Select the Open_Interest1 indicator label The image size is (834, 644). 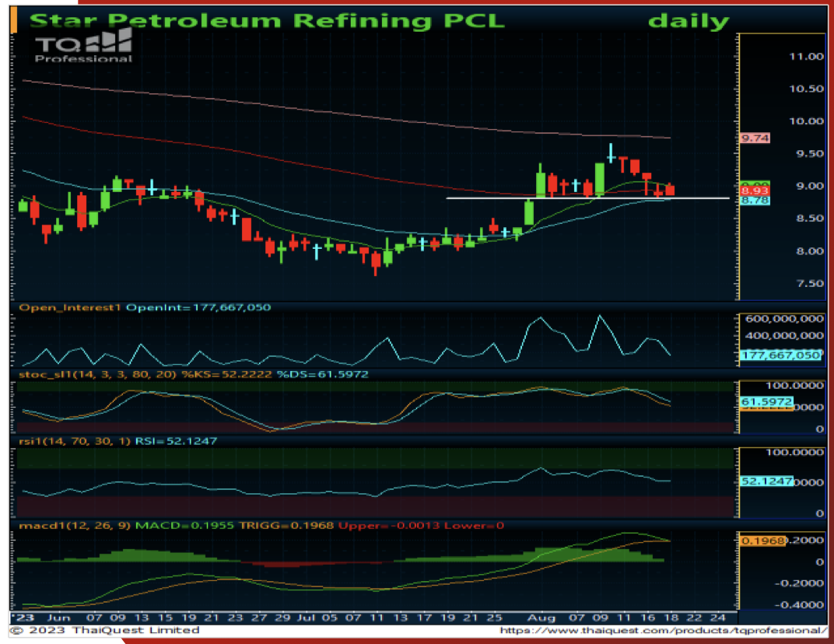click(70, 307)
